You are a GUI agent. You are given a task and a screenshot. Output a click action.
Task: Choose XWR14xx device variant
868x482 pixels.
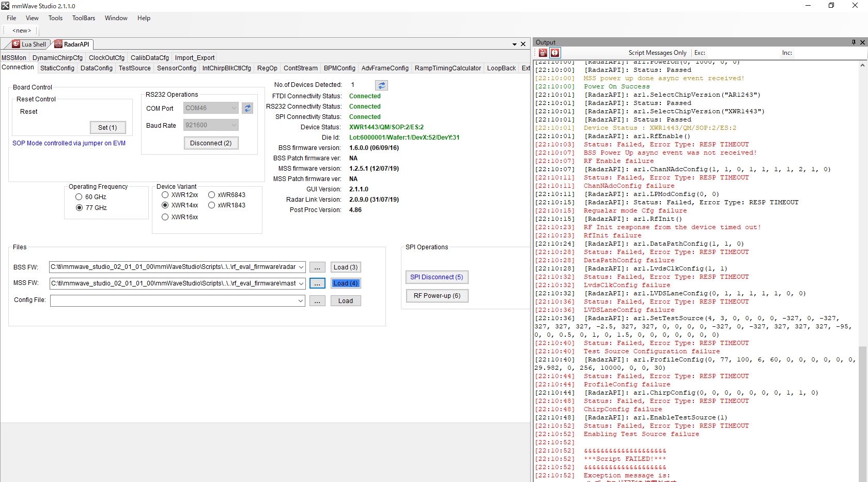pos(165,205)
